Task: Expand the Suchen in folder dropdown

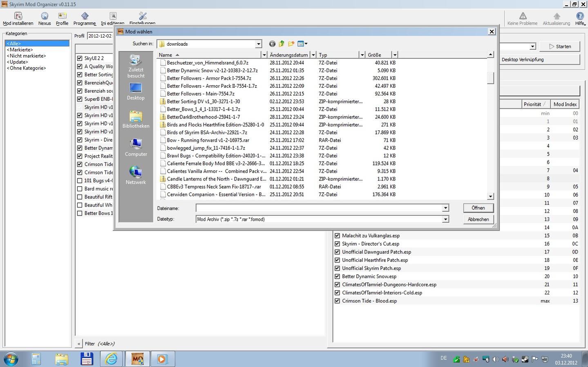Action: coord(258,44)
